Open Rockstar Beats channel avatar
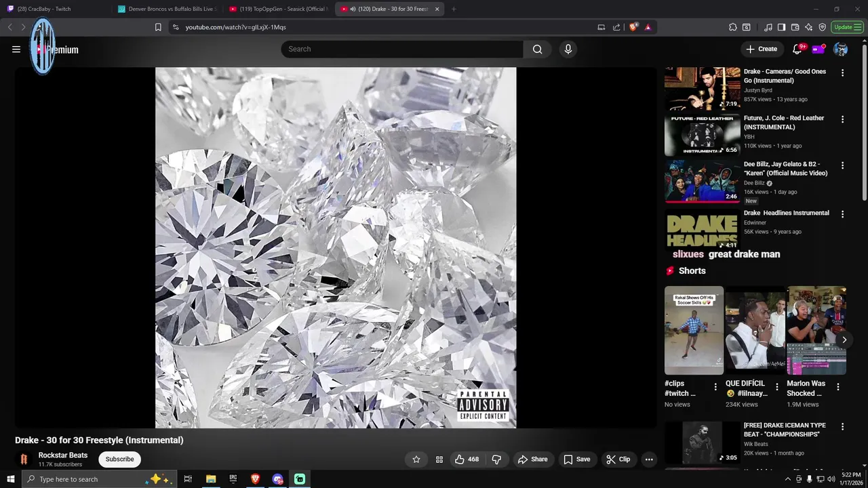The height and width of the screenshot is (488, 868). point(24,459)
